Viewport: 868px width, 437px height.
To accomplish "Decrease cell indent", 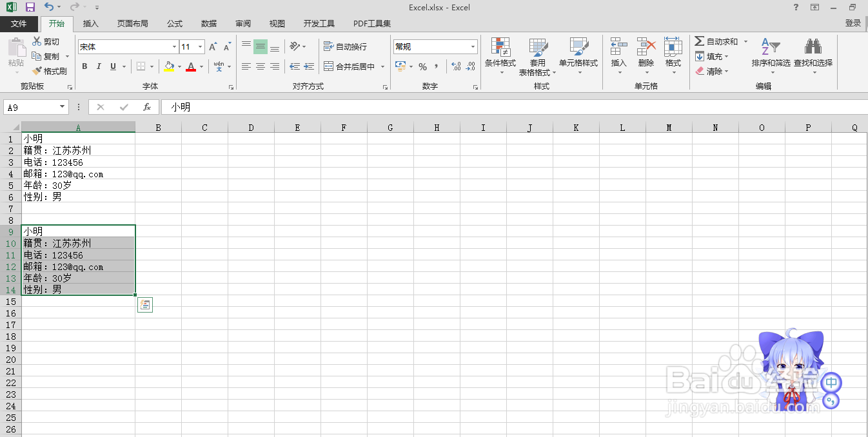I will coord(295,66).
